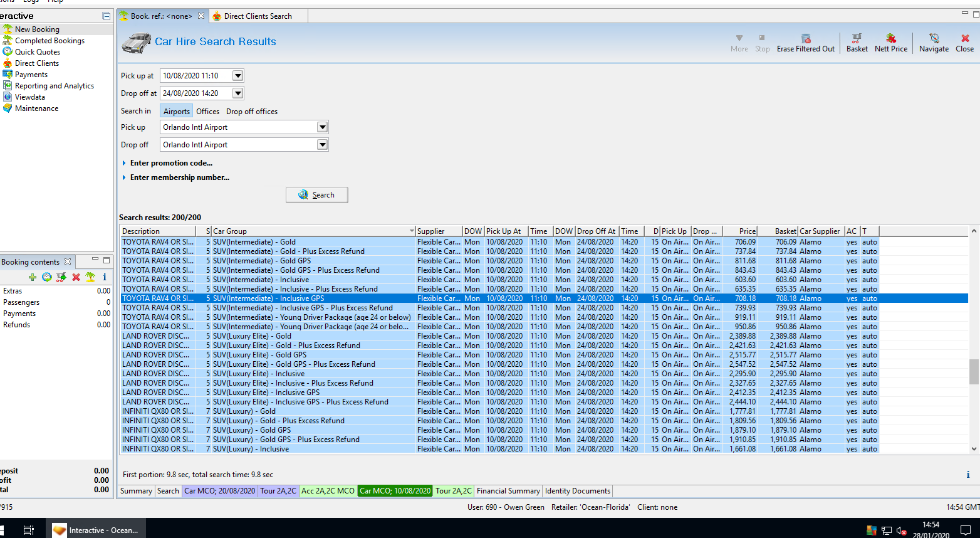Click the clock quote icon in Booking contents
Image resolution: width=980 pixels, height=538 pixels.
[x=47, y=277]
